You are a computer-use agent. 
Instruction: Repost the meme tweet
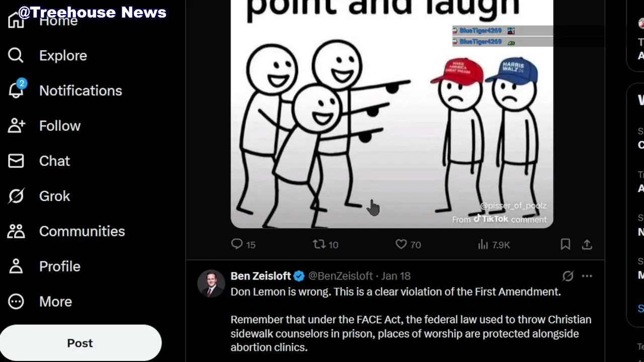[x=319, y=244]
